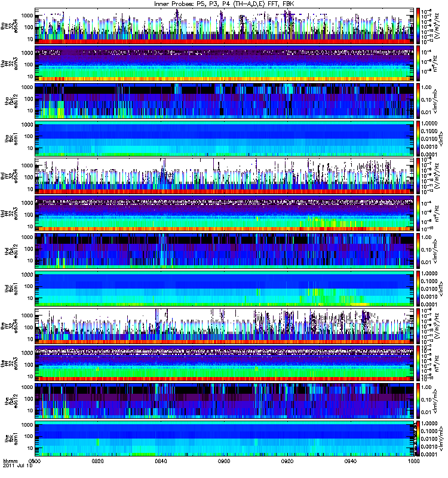Click the 'the fff 32 scm3' y-axis label
This screenshot has width=448, height=478.
click(10, 363)
